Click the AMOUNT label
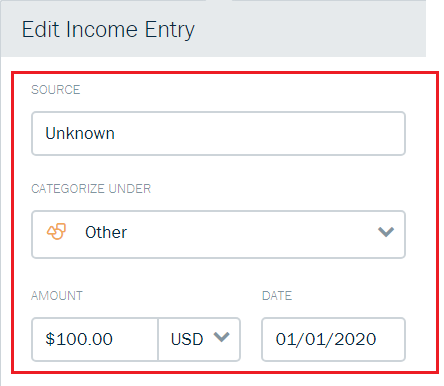Image resolution: width=444 pixels, height=386 pixels. coord(57,296)
